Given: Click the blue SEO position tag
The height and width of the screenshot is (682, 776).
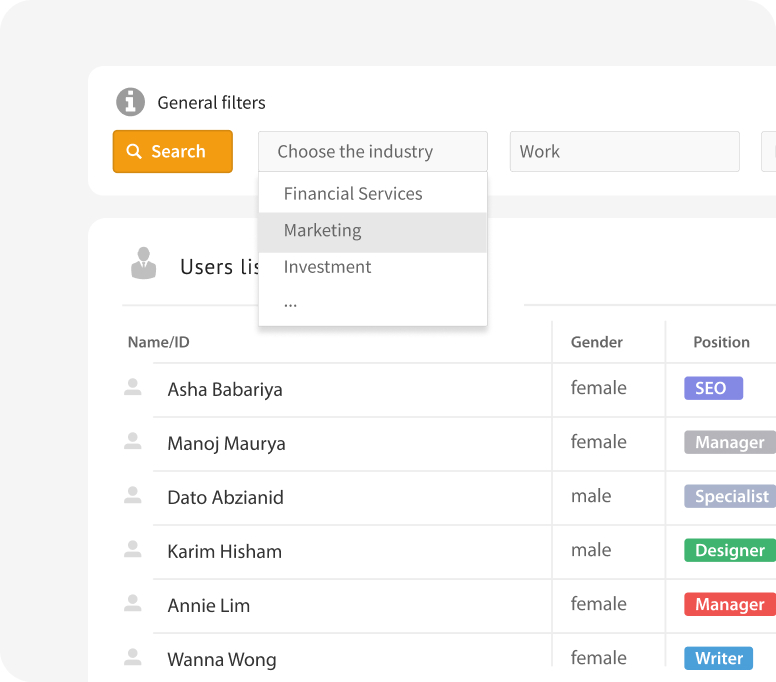Looking at the screenshot, I should click(713, 388).
